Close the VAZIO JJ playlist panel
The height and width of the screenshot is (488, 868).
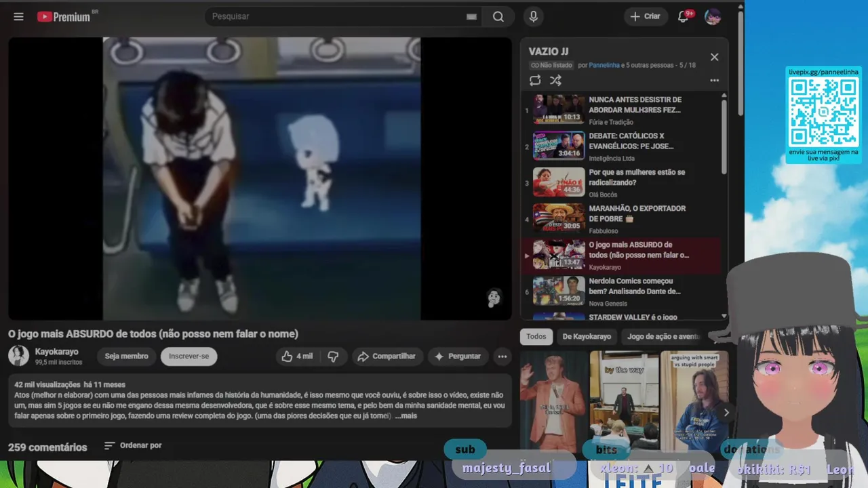pos(714,57)
